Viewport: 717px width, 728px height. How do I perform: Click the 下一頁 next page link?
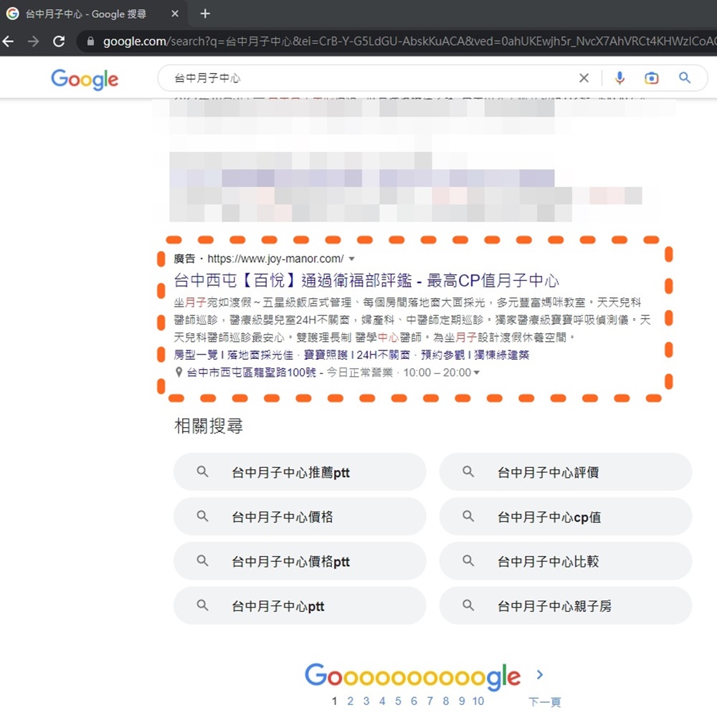pyautogui.click(x=545, y=701)
